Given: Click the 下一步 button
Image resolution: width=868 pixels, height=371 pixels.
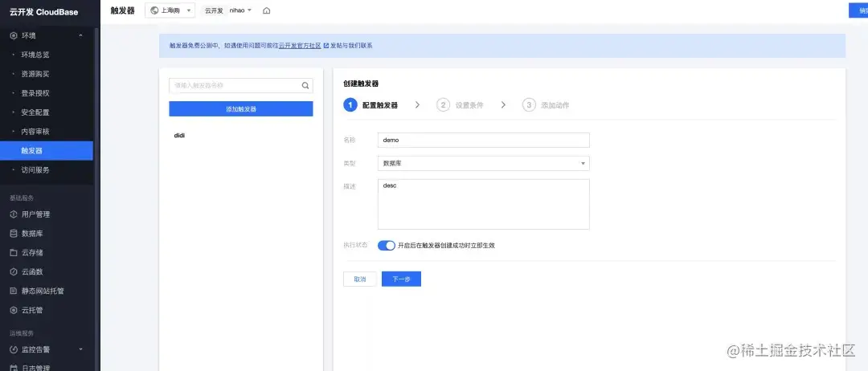Looking at the screenshot, I should [x=401, y=279].
